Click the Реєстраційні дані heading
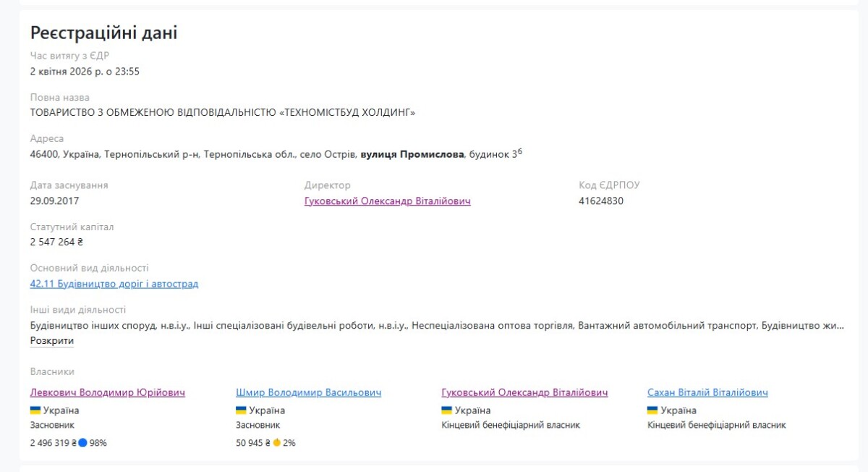Image resolution: width=868 pixels, height=472 pixels. tap(103, 33)
